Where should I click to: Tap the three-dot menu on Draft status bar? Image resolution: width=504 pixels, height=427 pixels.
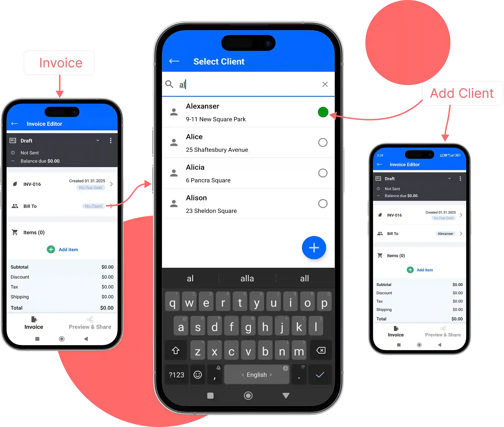coord(111,140)
